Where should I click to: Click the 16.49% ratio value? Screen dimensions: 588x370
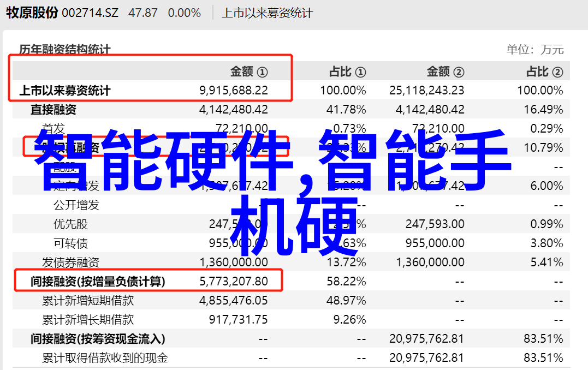pyautogui.click(x=543, y=110)
